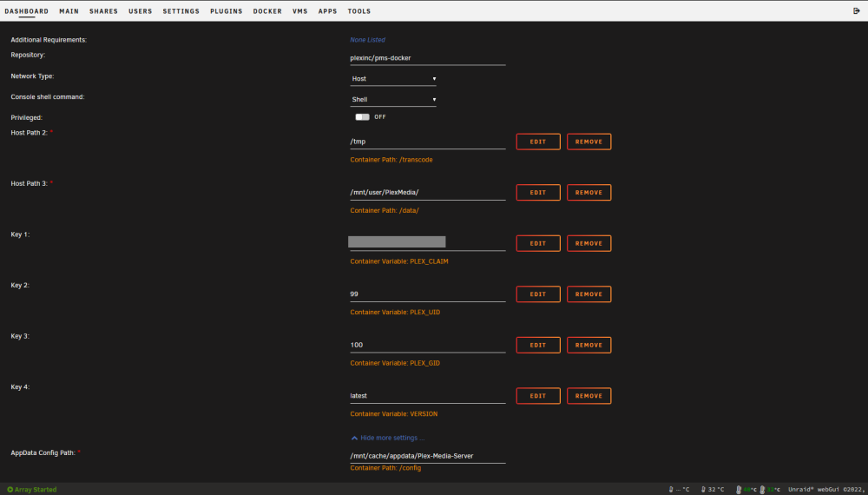Open the Apps page
This screenshot has height=495, width=868.
328,11
